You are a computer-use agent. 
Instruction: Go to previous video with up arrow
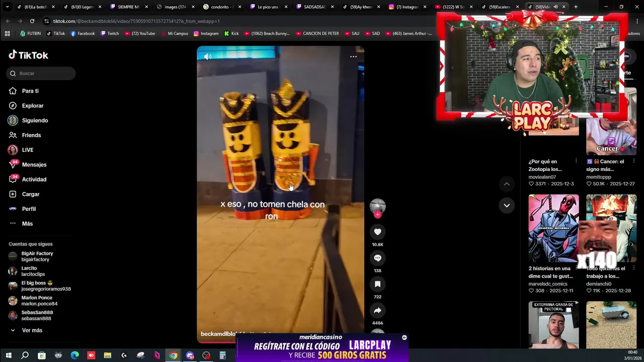pos(507,184)
